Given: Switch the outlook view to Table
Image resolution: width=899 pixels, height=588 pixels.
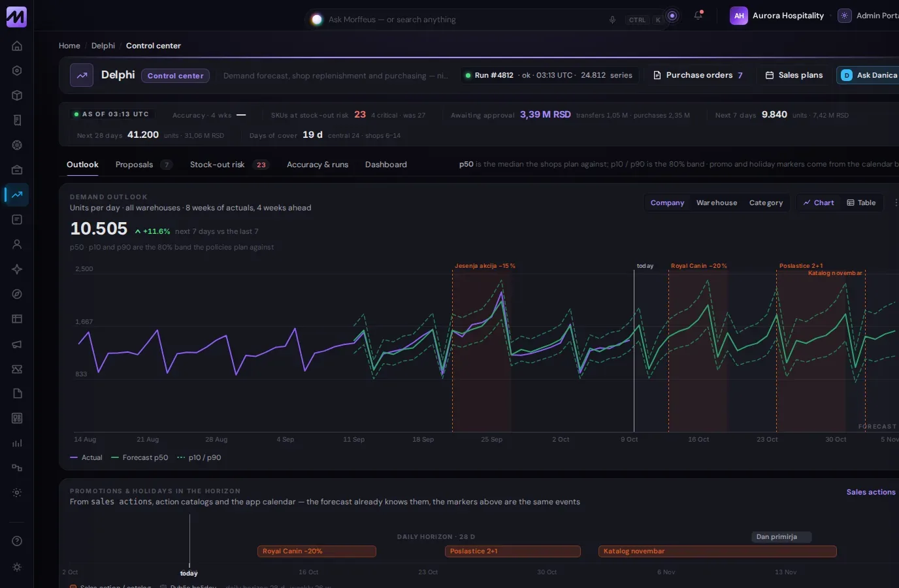Looking at the screenshot, I should [861, 203].
